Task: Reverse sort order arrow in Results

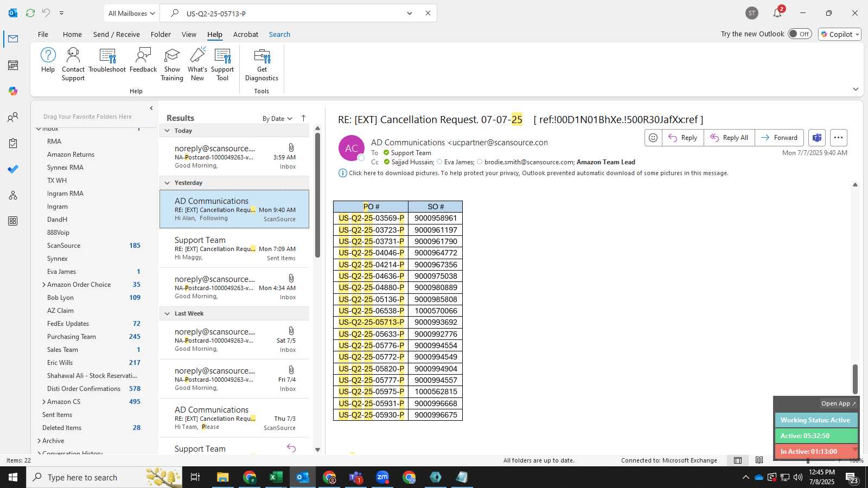Action: 303,118
